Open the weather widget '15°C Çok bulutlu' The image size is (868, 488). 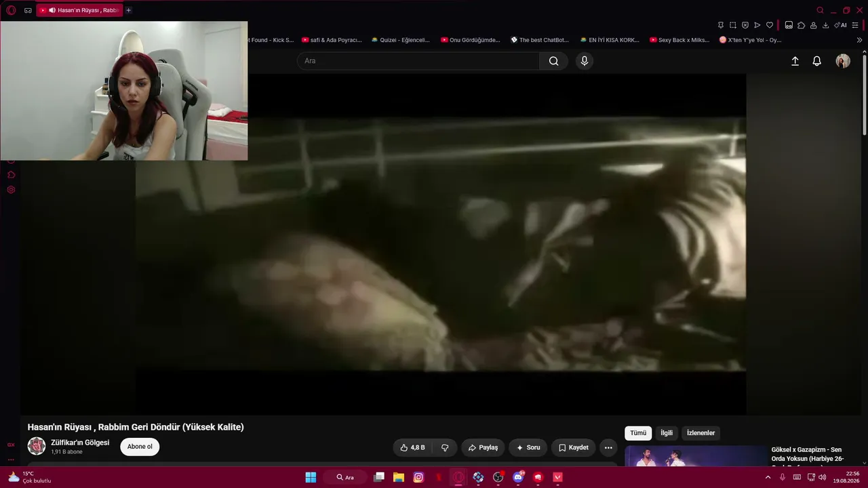coord(31,477)
